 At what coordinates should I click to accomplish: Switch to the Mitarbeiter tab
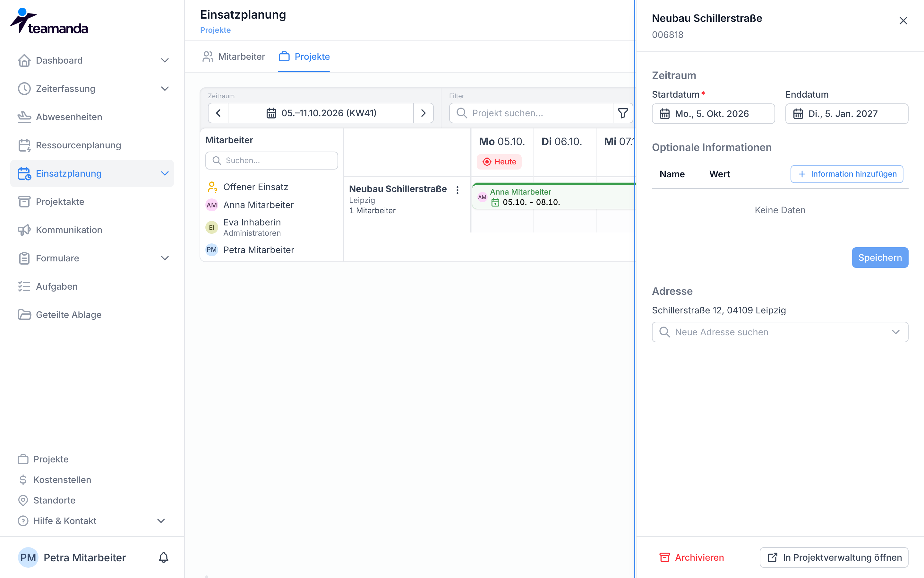[234, 57]
